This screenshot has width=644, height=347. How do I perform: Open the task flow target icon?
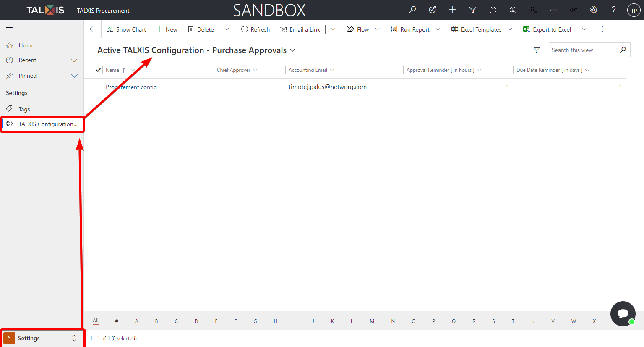[433, 10]
